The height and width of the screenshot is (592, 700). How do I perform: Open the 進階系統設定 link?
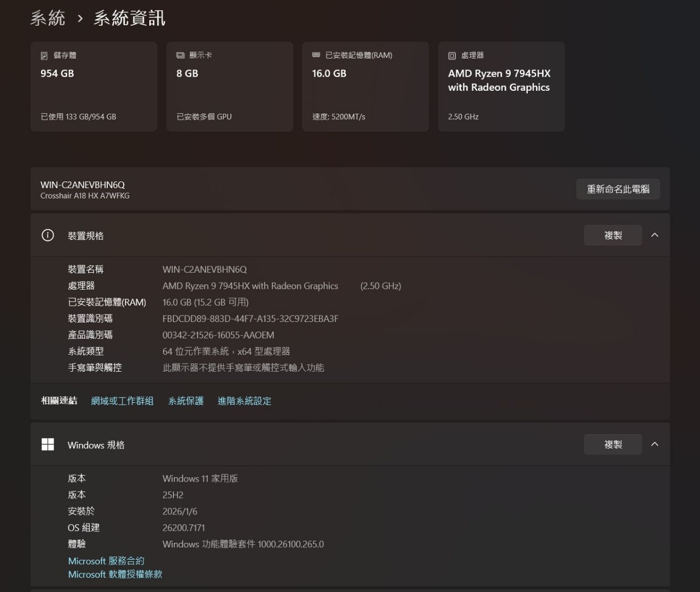244,401
